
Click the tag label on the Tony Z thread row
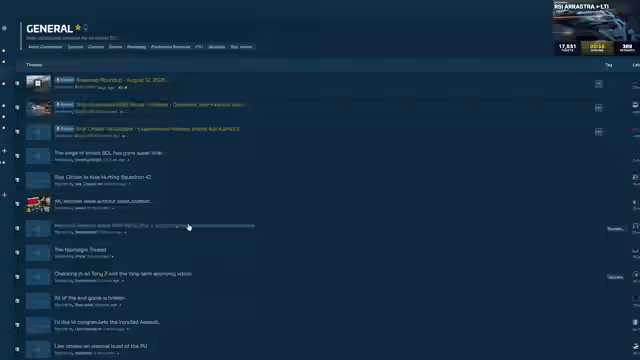(615, 277)
